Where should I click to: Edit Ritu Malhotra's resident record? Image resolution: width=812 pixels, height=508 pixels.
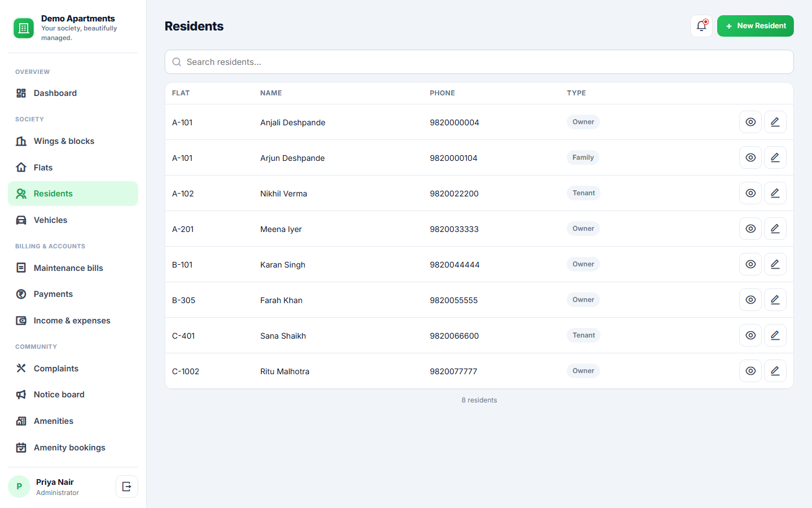coord(775,371)
